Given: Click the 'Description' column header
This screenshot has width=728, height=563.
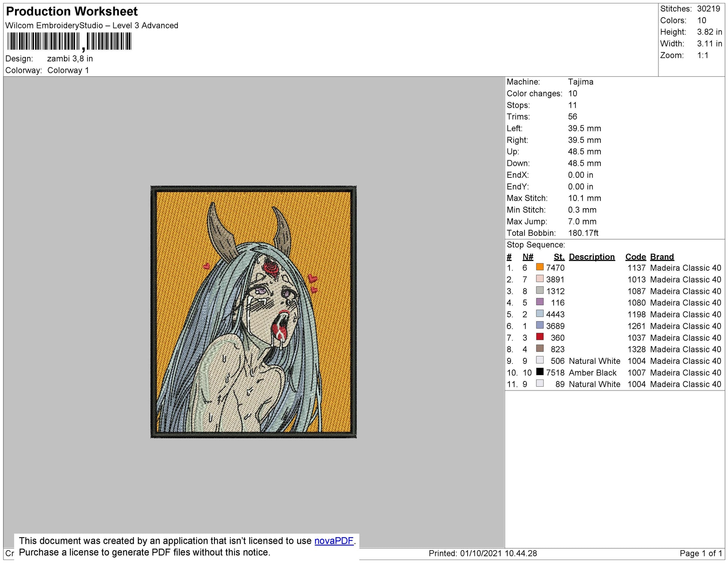Looking at the screenshot, I should pos(591,257).
